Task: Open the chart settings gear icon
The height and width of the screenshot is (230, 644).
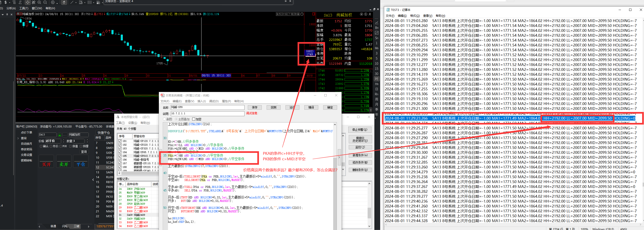Action: click(53, 2)
